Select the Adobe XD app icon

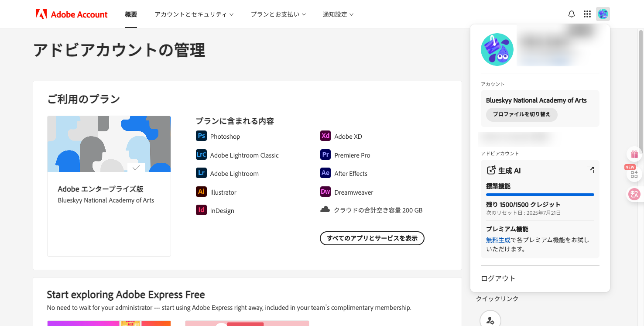[325, 136]
